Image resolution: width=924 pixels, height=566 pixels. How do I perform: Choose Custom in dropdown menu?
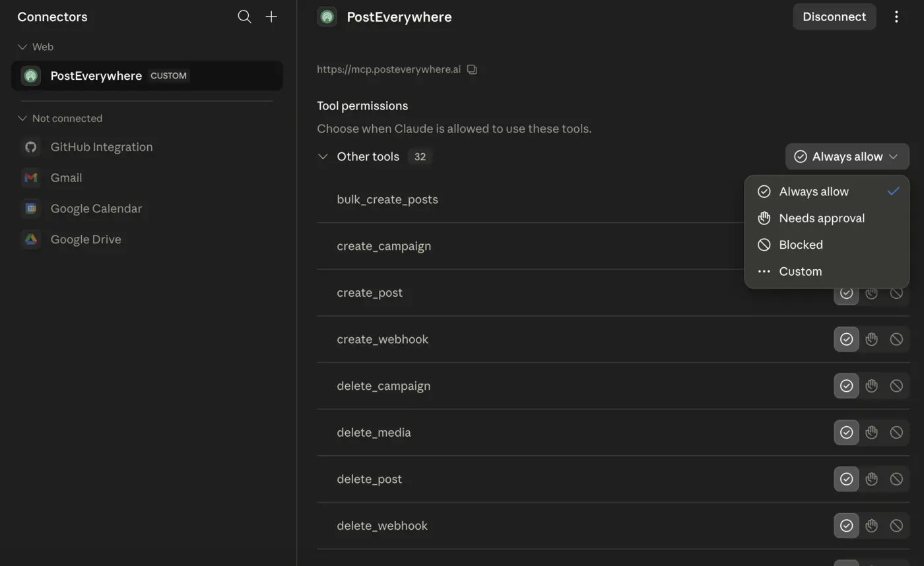(826, 272)
